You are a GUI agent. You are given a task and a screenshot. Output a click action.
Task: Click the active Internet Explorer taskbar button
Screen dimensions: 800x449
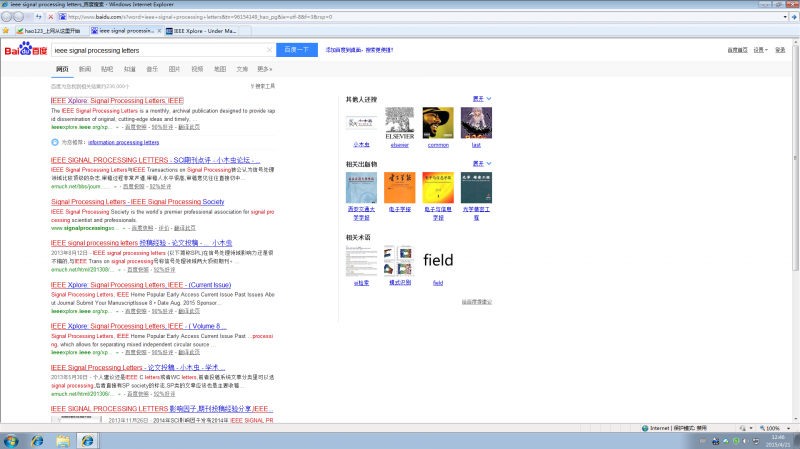coord(87,440)
